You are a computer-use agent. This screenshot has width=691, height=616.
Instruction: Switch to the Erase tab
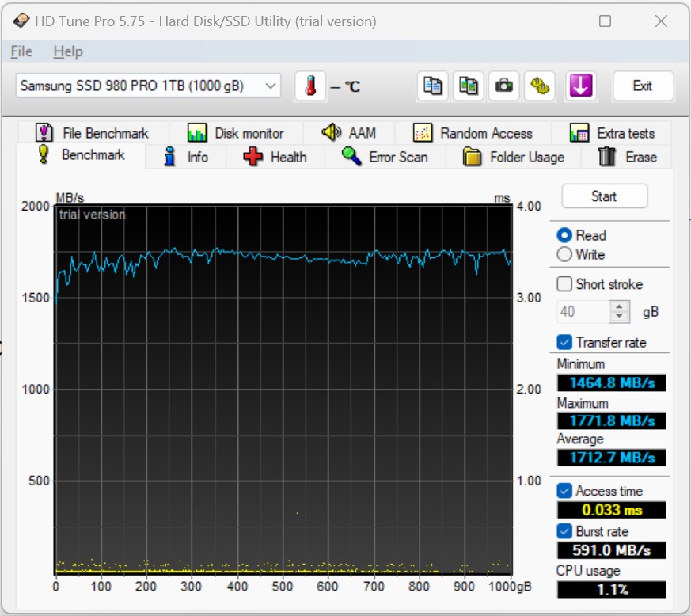(627, 157)
